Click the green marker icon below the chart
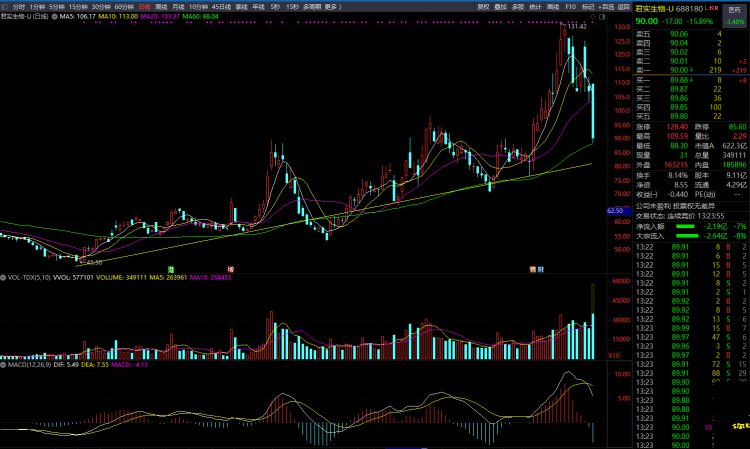 tap(171, 269)
